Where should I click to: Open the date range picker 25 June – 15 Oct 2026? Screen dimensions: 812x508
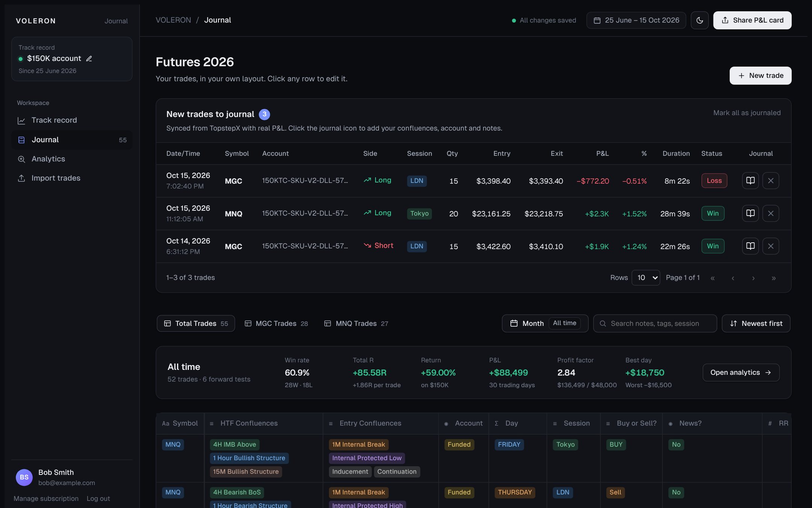pos(636,20)
